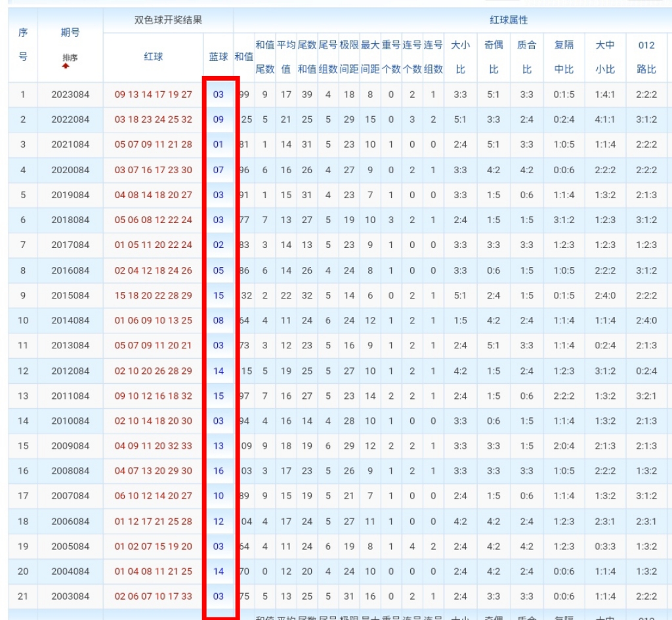Select period number 2023084
The height and width of the screenshot is (620, 672).
coord(70,94)
